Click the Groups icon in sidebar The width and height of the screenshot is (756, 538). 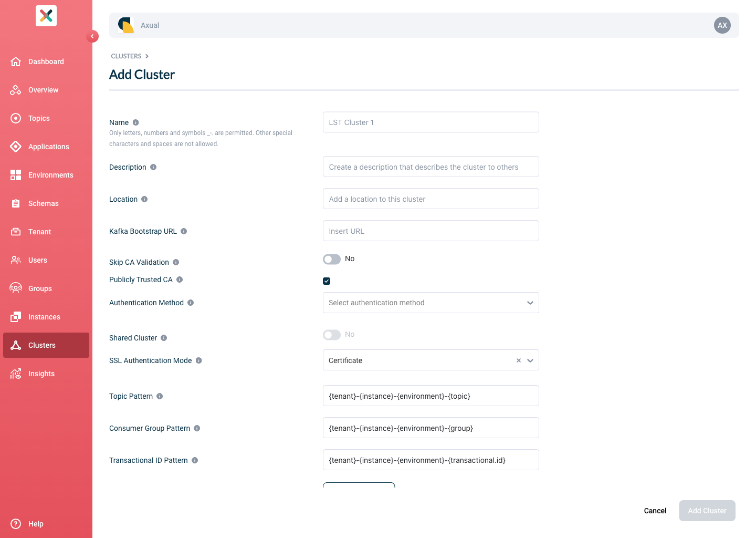pyautogui.click(x=16, y=288)
